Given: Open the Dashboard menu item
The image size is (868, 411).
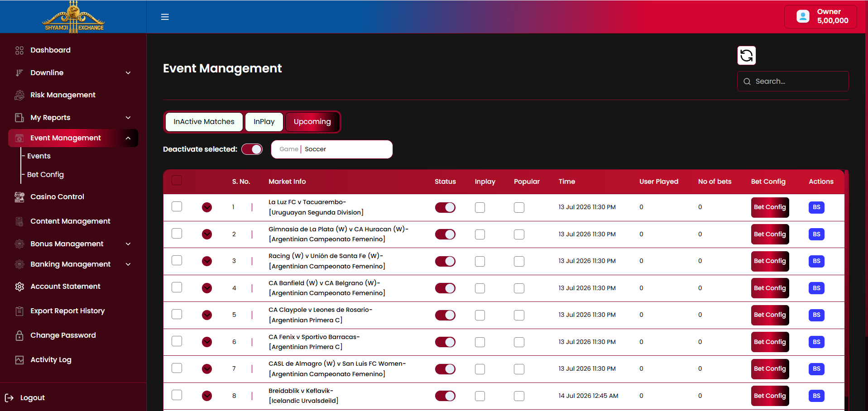Looking at the screenshot, I should pos(50,50).
